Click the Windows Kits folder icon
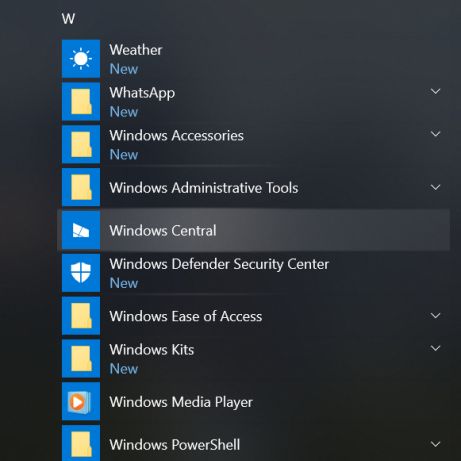461x461 pixels. coord(81,359)
